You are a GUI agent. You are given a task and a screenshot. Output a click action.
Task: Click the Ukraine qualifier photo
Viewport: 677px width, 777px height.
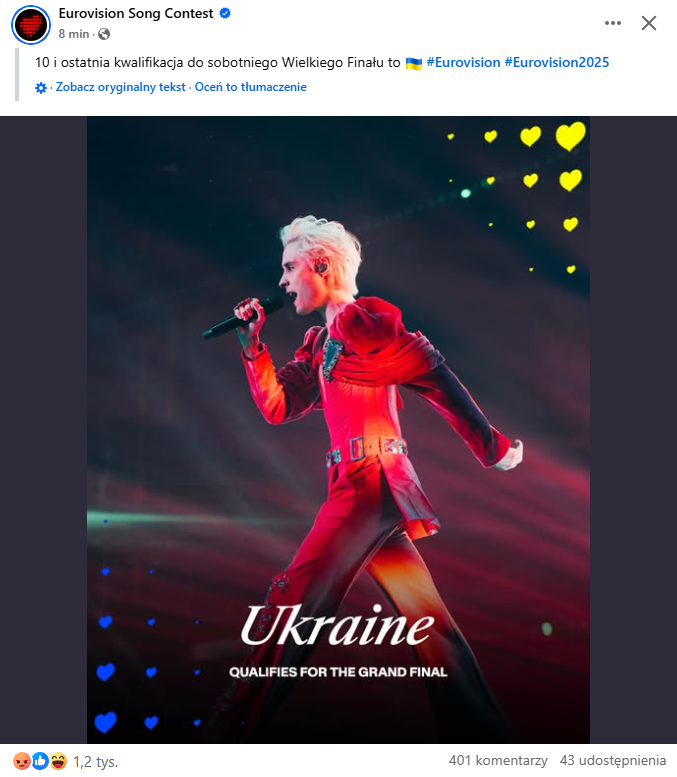[338, 430]
